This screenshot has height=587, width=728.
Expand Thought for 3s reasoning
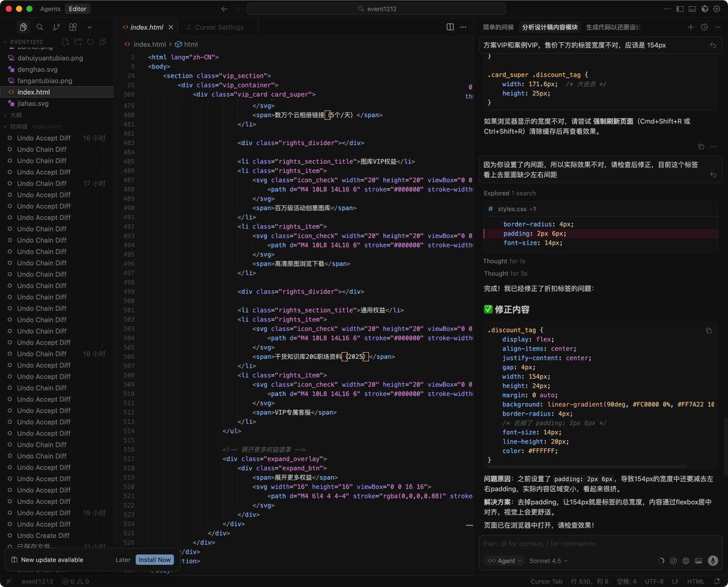coord(505,274)
